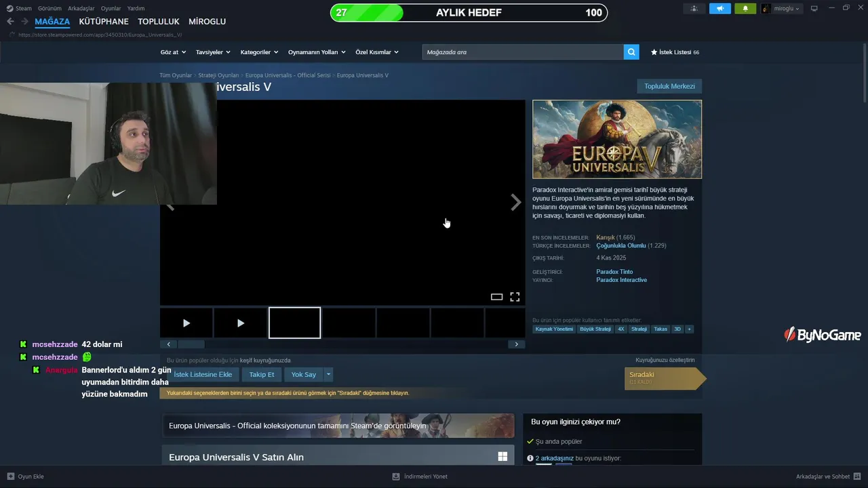This screenshot has width=868, height=488.
Task: Click the Steam logo menu
Action: pyautogui.click(x=19, y=8)
